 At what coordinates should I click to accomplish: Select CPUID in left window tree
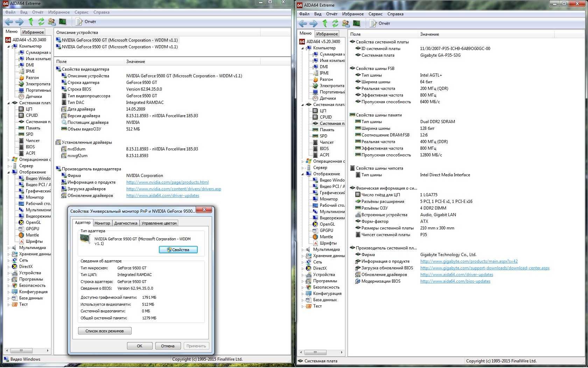click(32, 115)
